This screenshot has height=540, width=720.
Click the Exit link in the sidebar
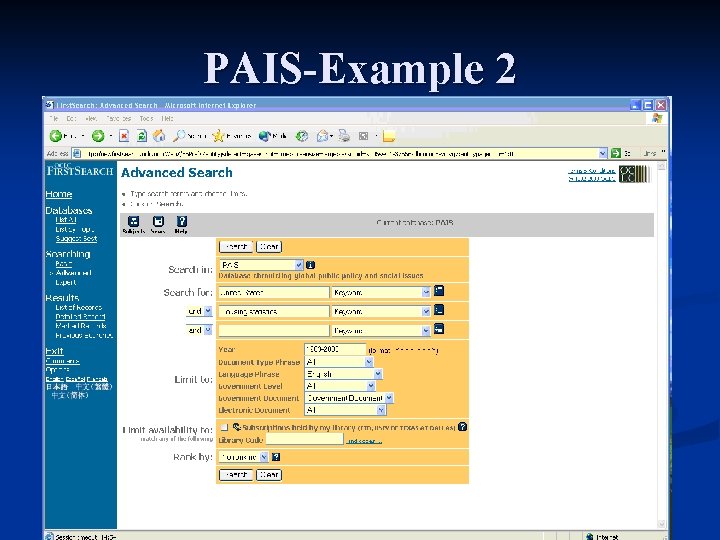pos(54,351)
